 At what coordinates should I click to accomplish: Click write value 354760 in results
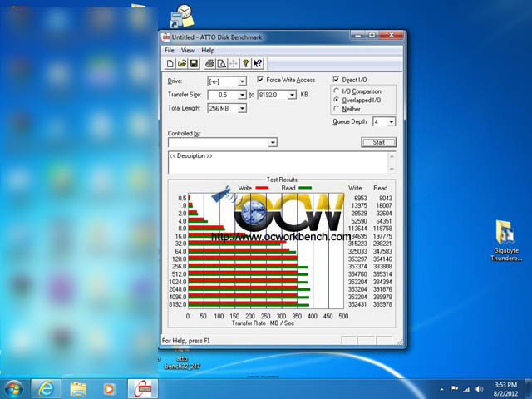click(x=357, y=274)
